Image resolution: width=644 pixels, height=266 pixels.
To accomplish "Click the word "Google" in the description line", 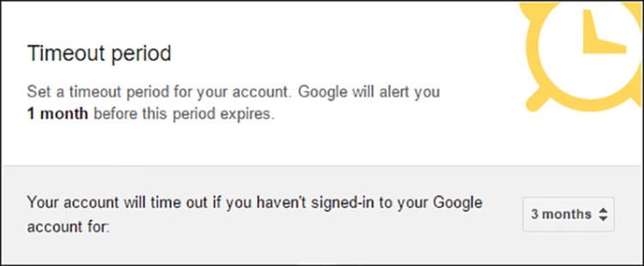I will pyautogui.click(x=322, y=92).
